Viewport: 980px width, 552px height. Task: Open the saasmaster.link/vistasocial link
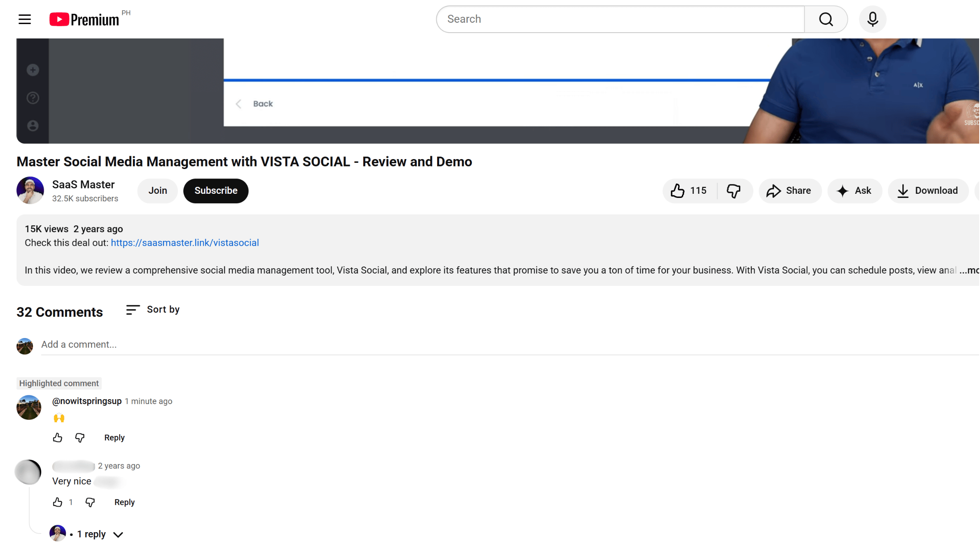(185, 243)
